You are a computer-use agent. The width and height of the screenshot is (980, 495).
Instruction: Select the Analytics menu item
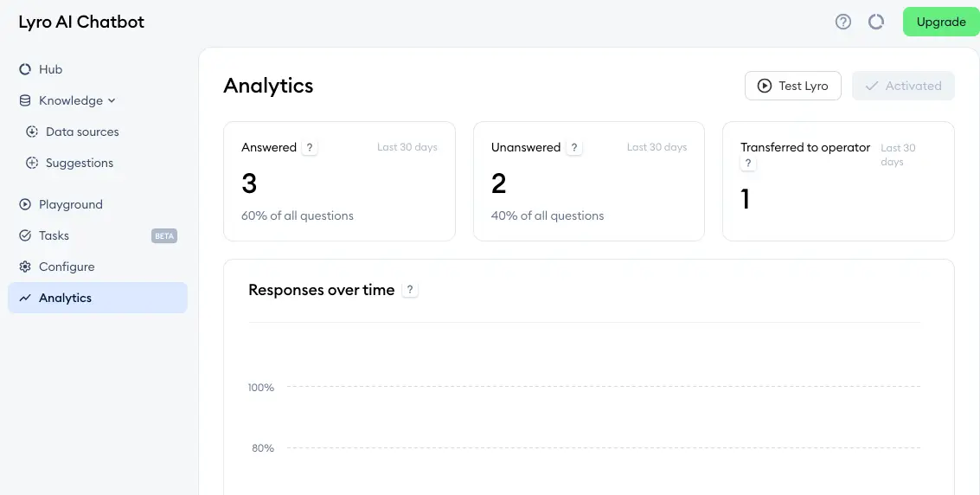[x=98, y=298]
